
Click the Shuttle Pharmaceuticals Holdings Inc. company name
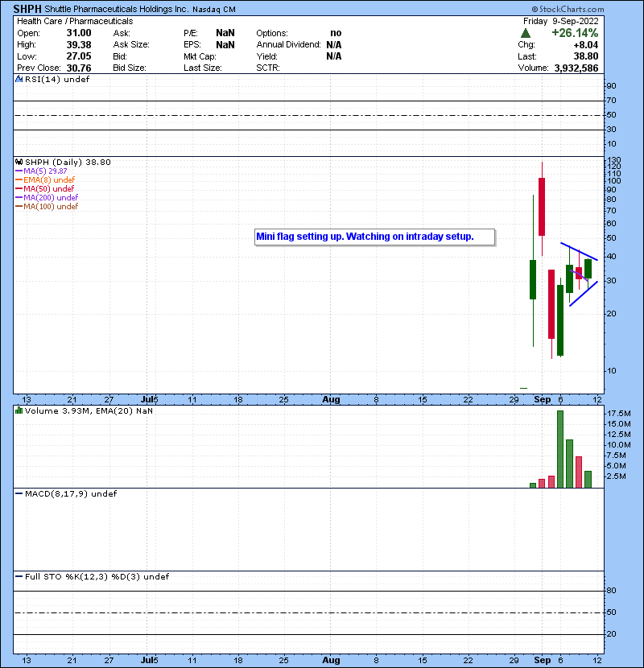[x=117, y=9]
